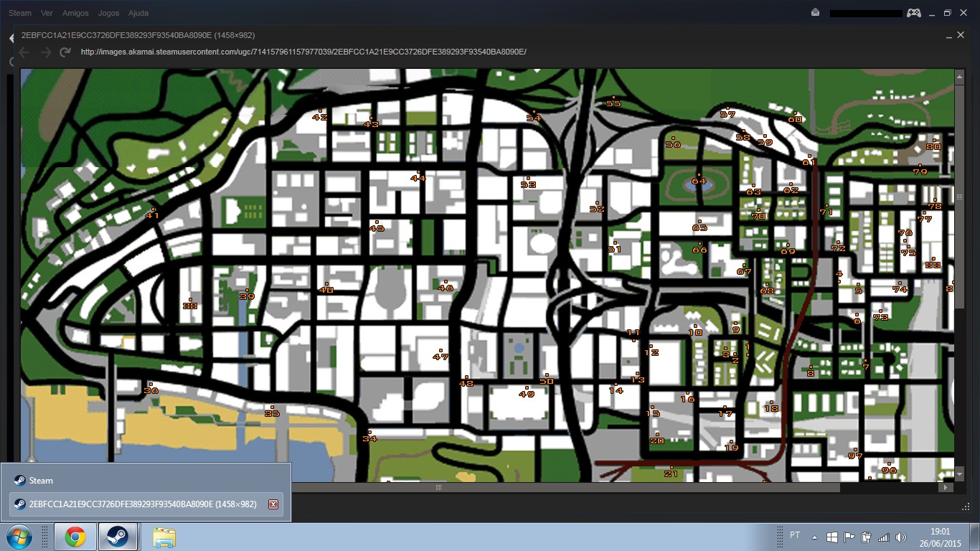
Task: Click map marker 46
Action: pos(446,287)
